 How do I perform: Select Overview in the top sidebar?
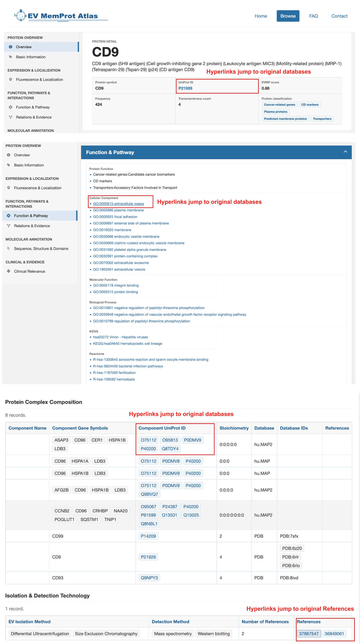42,47
